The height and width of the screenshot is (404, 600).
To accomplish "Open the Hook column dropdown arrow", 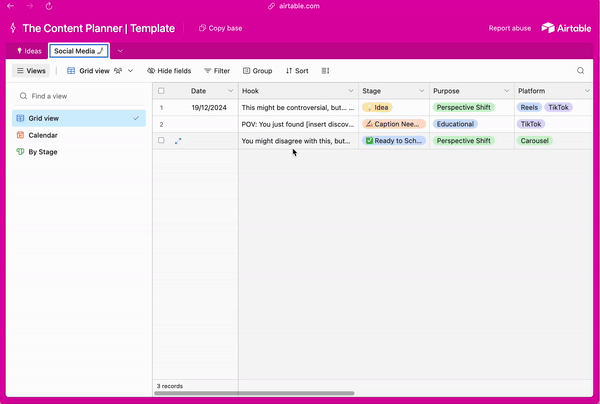I will pyautogui.click(x=350, y=91).
